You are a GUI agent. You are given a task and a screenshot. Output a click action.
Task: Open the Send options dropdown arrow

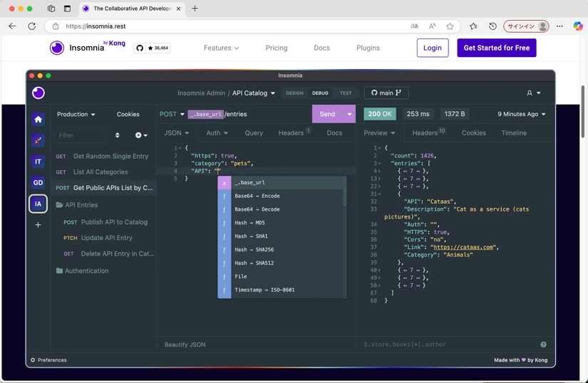coord(349,114)
